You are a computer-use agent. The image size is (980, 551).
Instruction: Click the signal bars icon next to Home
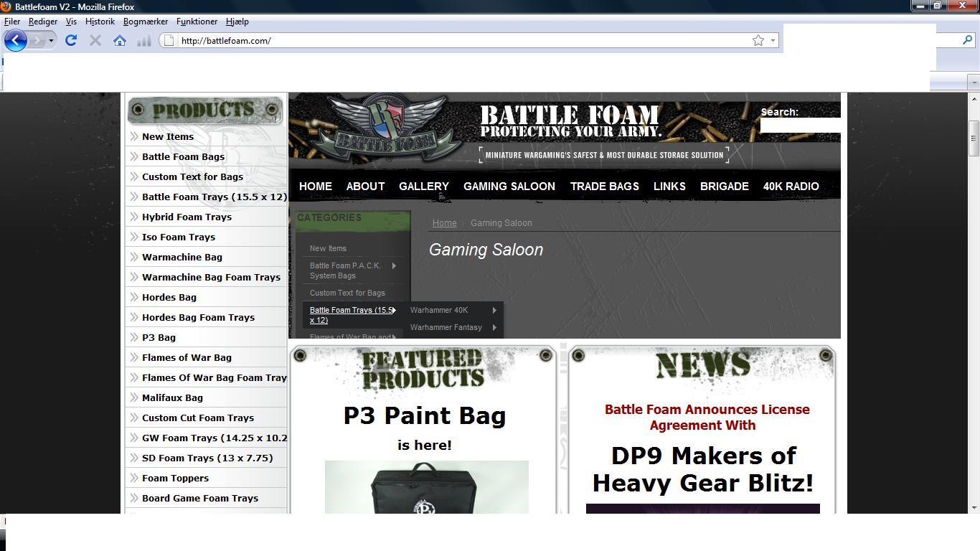click(143, 40)
